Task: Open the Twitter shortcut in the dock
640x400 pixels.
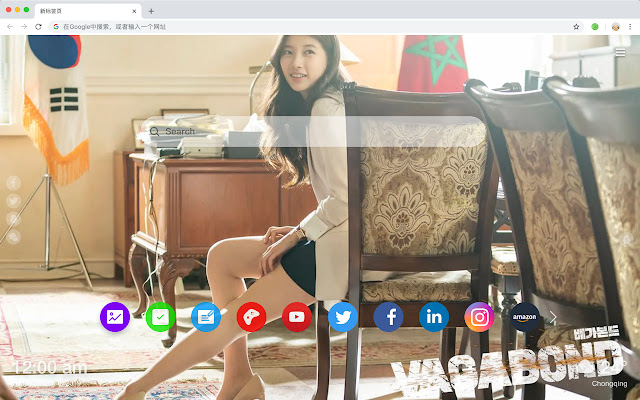Action: point(343,317)
